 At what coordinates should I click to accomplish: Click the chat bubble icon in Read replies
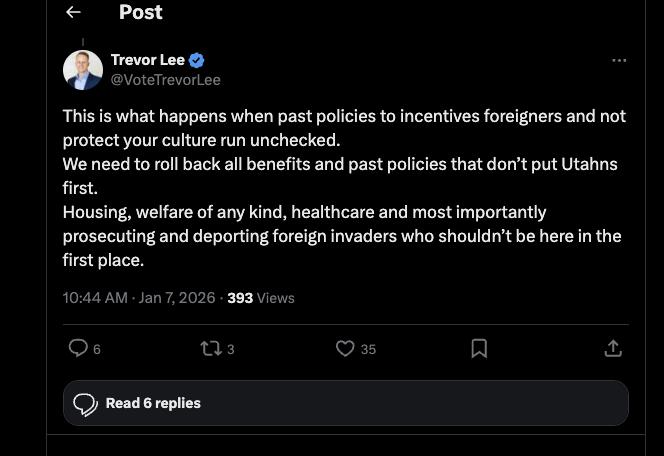point(86,404)
